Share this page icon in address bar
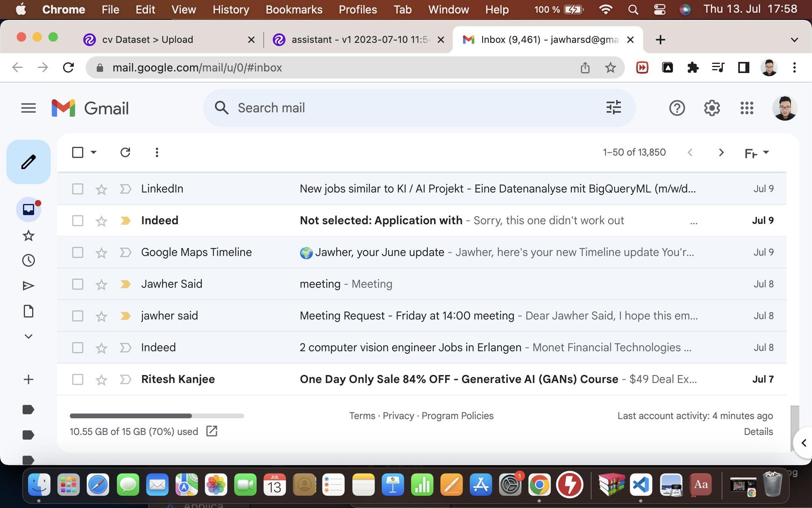Screen dimensions: 812x508 pyautogui.click(x=585, y=67)
